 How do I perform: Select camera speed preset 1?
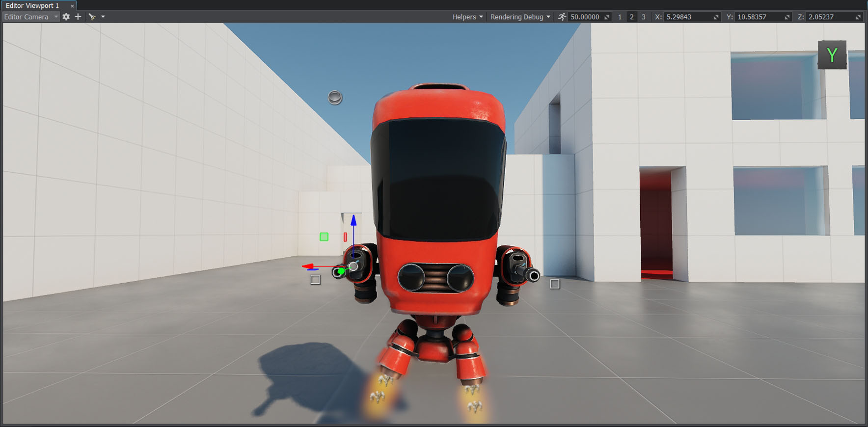tap(620, 17)
